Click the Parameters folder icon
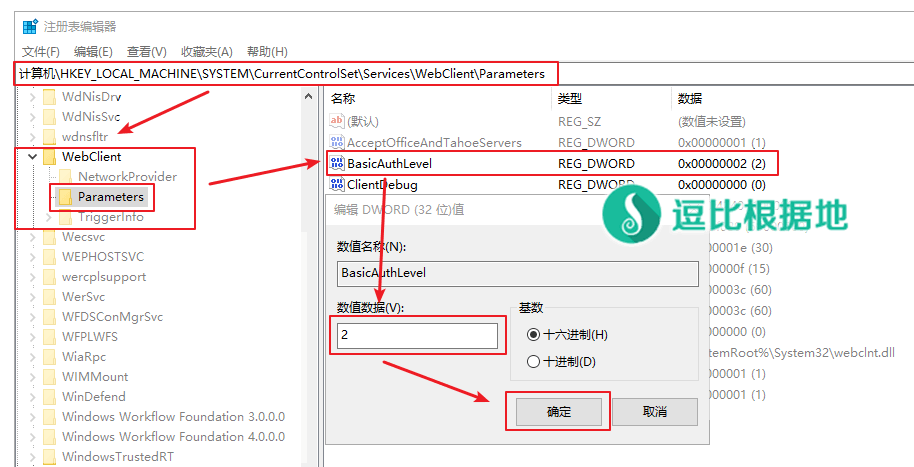 tap(65, 197)
